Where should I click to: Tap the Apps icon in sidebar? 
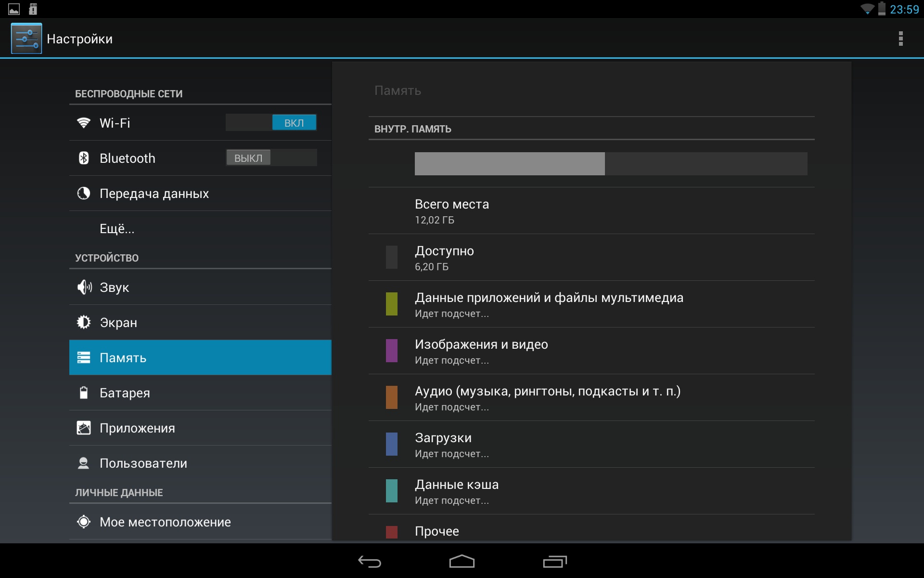(x=84, y=428)
